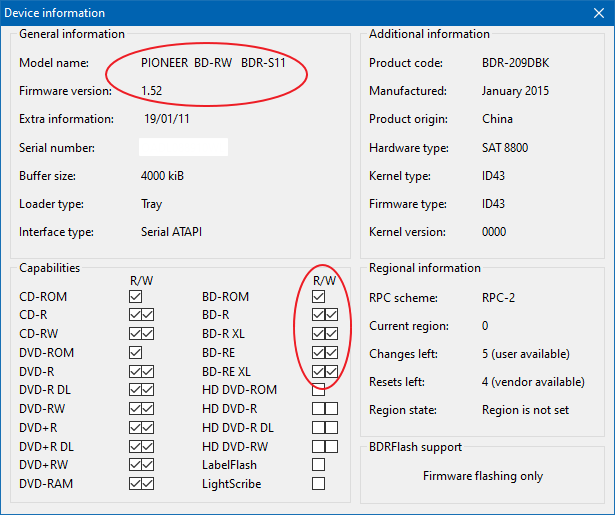Select hardware type value 'SAT 8800'
The width and height of the screenshot is (615, 515).
(505, 147)
